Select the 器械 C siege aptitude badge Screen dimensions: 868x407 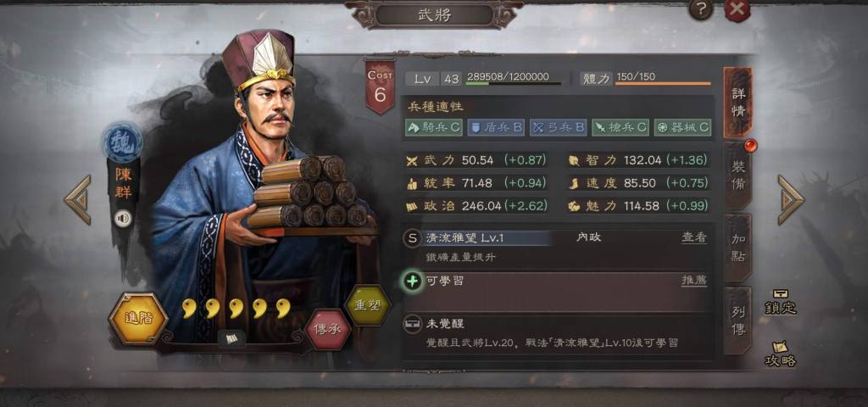[682, 127]
